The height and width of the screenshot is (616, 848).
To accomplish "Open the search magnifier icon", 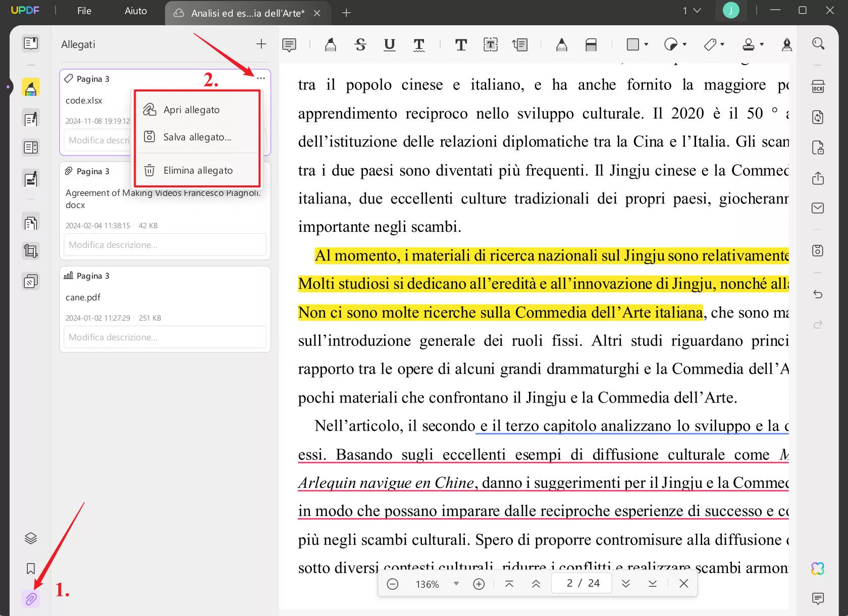I will 818,43.
